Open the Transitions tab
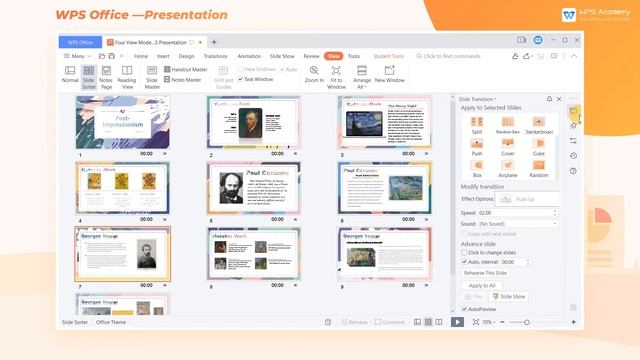 (x=216, y=56)
